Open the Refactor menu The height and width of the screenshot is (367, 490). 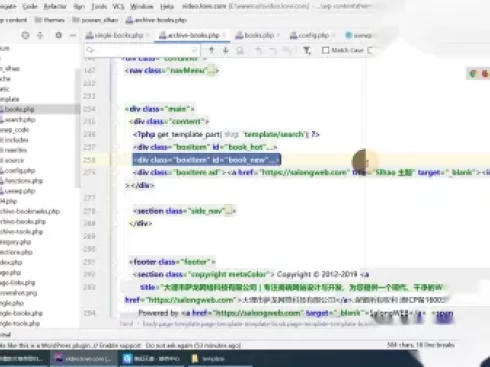point(55,6)
